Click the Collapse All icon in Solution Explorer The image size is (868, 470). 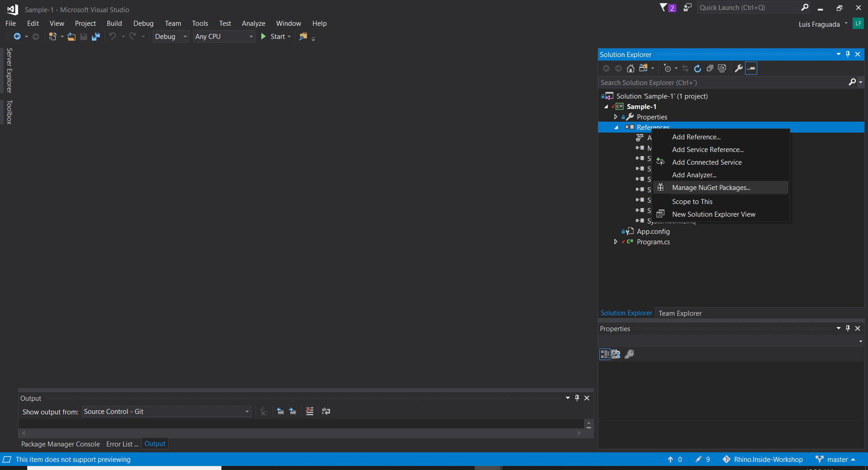[x=710, y=68]
